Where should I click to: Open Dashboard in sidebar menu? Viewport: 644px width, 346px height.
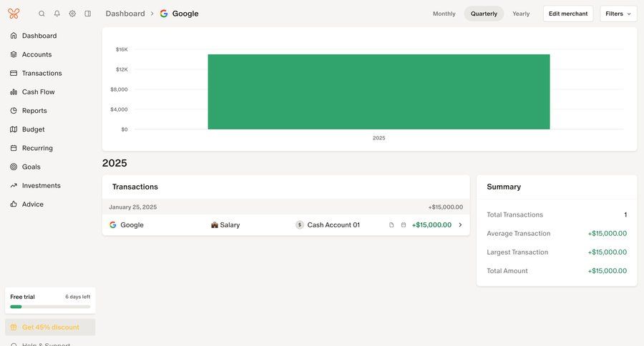(x=39, y=36)
